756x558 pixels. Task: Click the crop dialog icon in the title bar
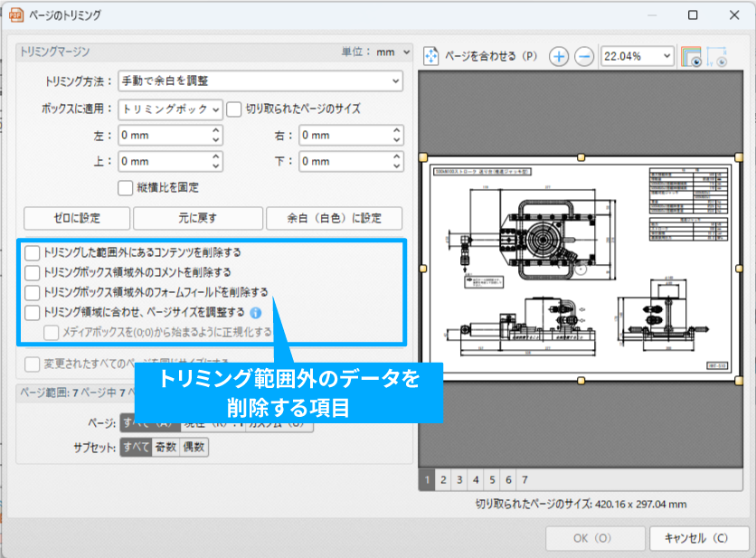coord(16,15)
